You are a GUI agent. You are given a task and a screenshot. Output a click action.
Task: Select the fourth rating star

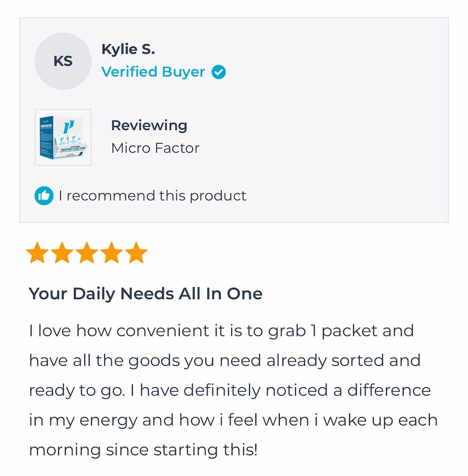click(112, 253)
